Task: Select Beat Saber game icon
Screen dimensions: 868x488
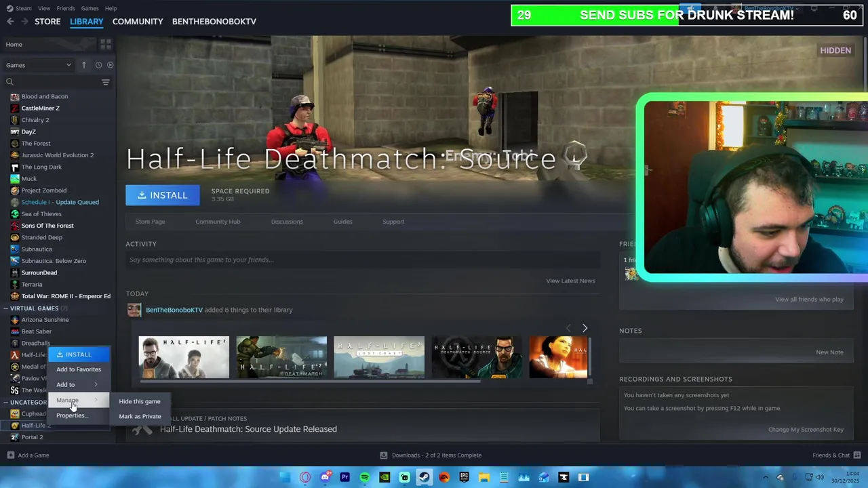Action: pyautogui.click(x=15, y=331)
